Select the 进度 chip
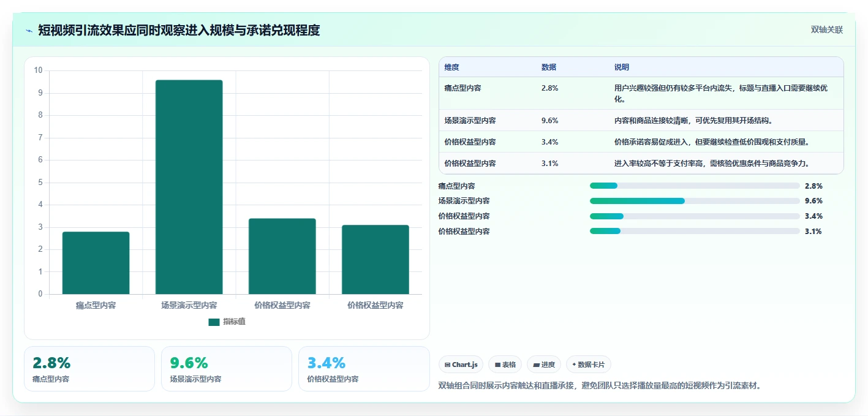This screenshot has height=416, width=868. [543, 365]
